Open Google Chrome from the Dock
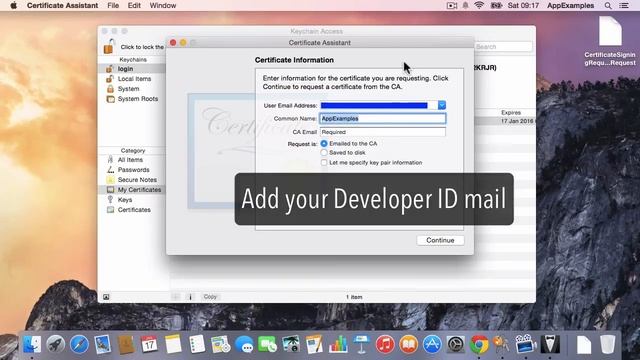The width and height of the screenshot is (640, 360). pyautogui.click(x=479, y=344)
